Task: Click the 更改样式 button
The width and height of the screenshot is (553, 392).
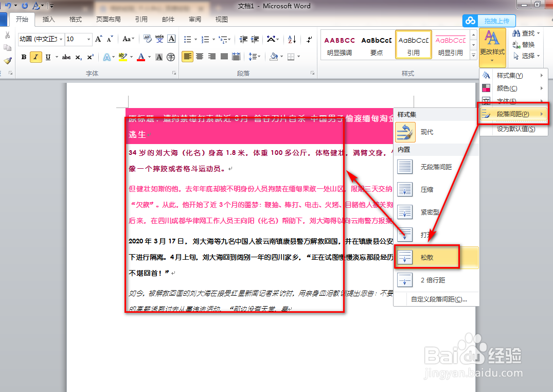Action: point(492,48)
